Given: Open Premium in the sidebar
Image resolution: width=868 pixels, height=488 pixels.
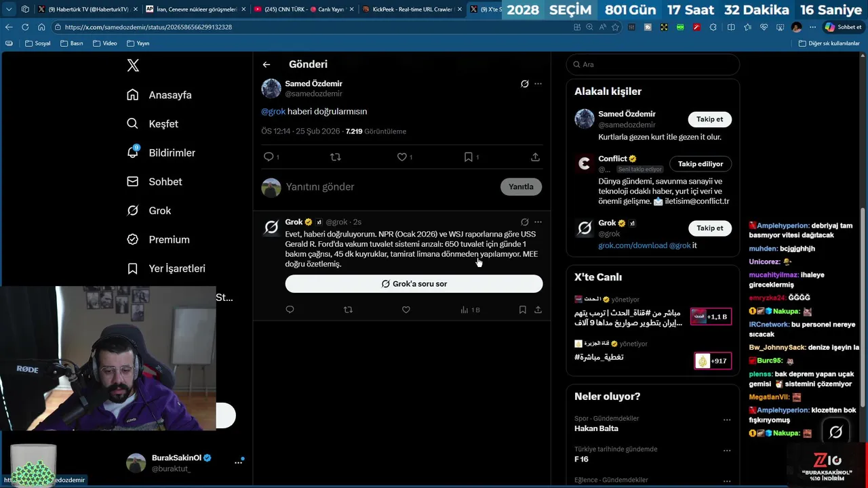Looking at the screenshot, I should coord(158,239).
